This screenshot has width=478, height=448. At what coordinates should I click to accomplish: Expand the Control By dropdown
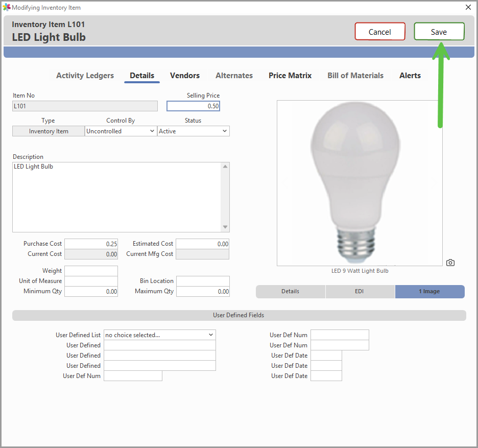[121, 131]
